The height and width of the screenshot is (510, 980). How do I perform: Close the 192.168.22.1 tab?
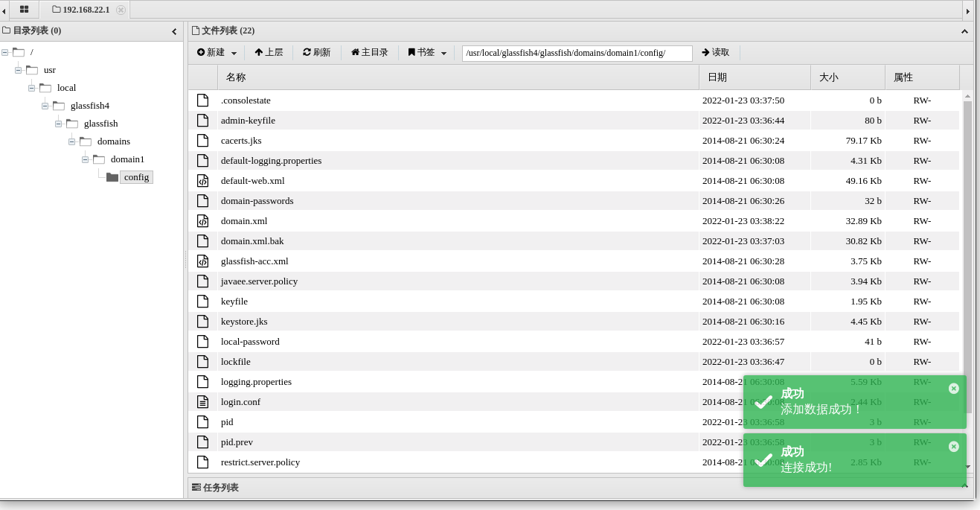(121, 10)
